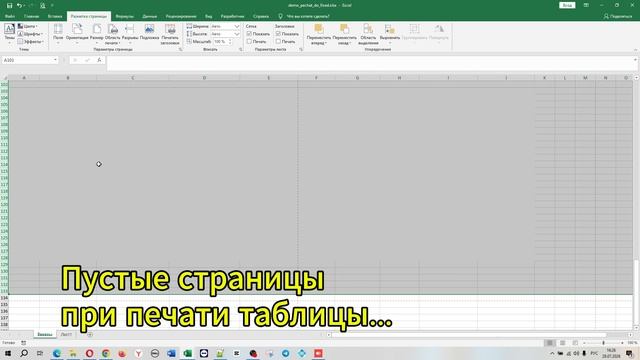
Task: Open the Align (Выровнять) menu
Action: [x=390, y=34]
